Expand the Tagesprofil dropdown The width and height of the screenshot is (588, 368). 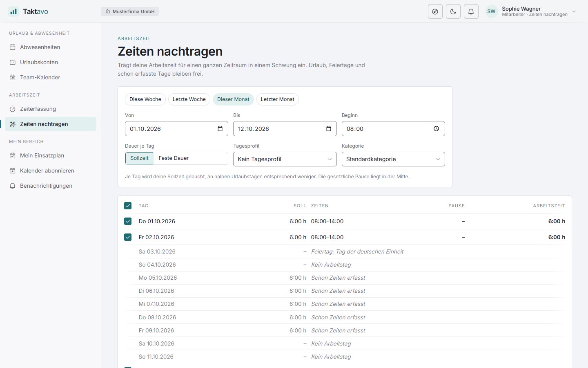point(285,159)
